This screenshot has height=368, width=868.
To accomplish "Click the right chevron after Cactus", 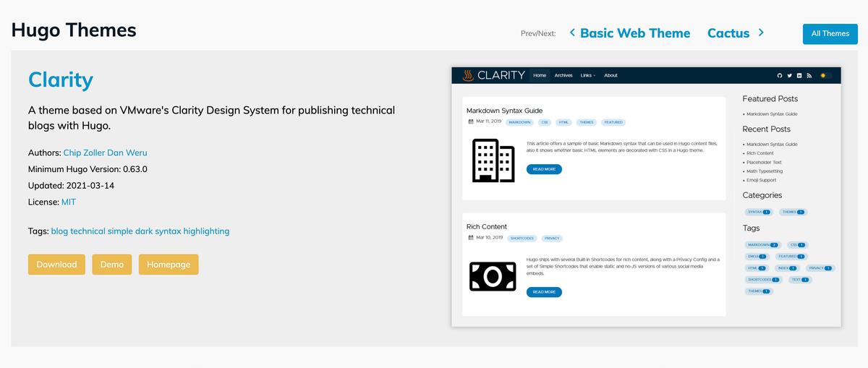I will pyautogui.click(x=761, y=33).
